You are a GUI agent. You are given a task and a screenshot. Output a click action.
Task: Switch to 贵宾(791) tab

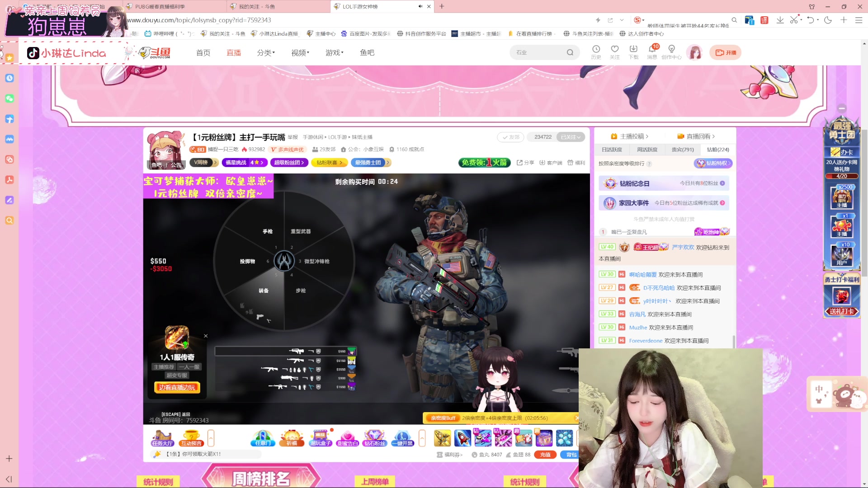point(682,150)
